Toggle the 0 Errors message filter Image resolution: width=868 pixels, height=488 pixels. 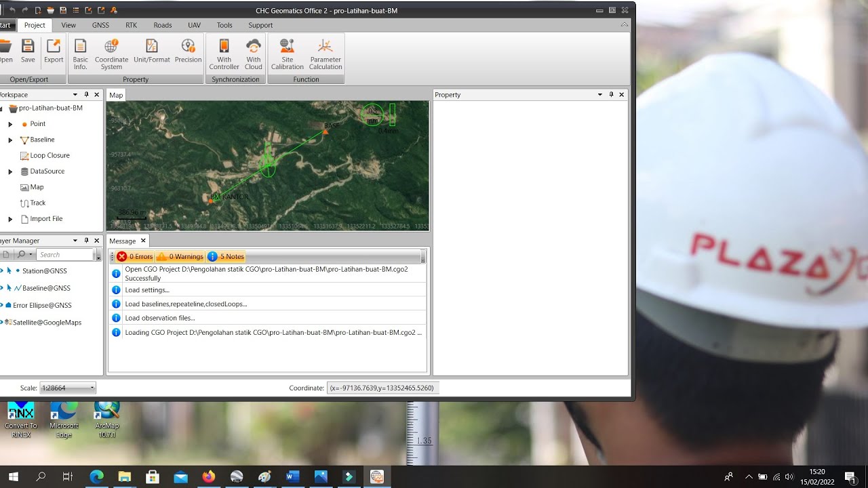pos(135,256)
